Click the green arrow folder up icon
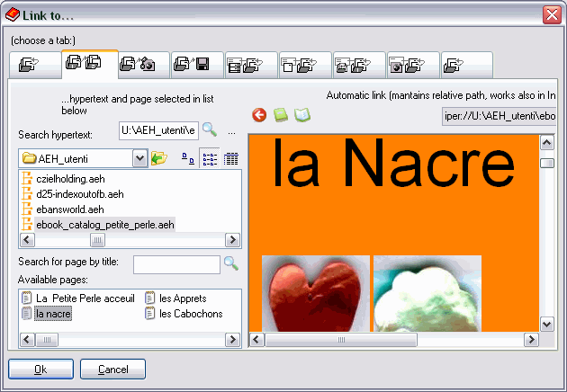Screen dimensions: 567x392 159,158
